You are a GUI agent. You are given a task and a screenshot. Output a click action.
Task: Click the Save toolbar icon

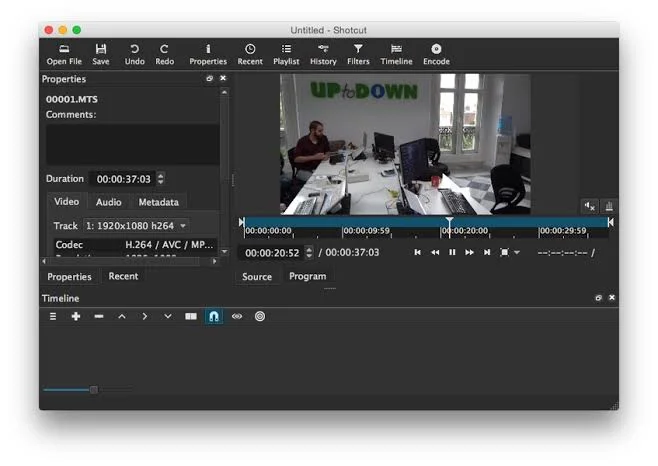point(101,53)
